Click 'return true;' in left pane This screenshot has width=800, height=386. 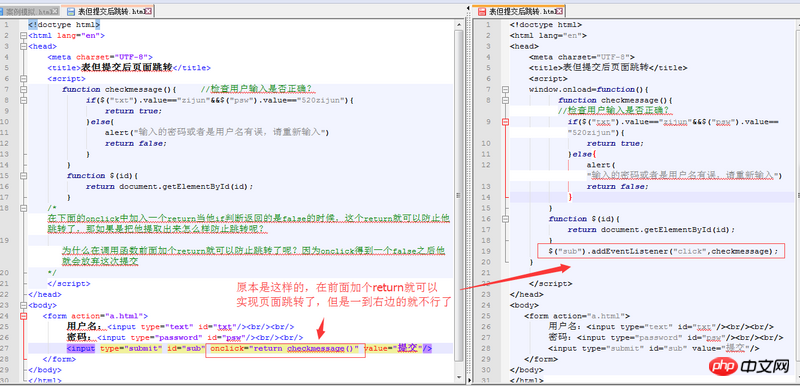(134, 111)
